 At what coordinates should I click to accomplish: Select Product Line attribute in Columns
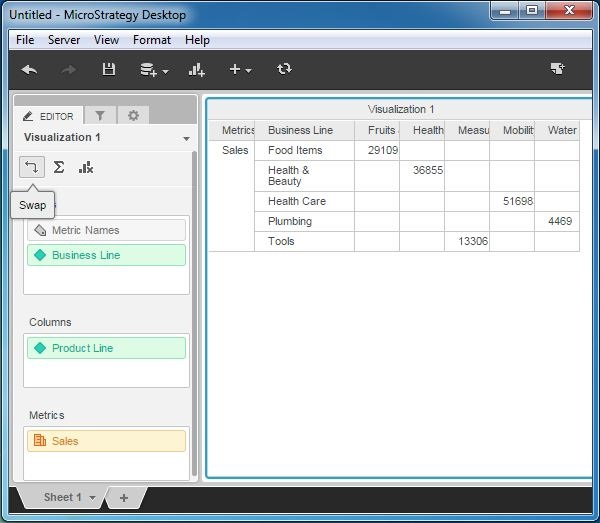click(106, 348)
